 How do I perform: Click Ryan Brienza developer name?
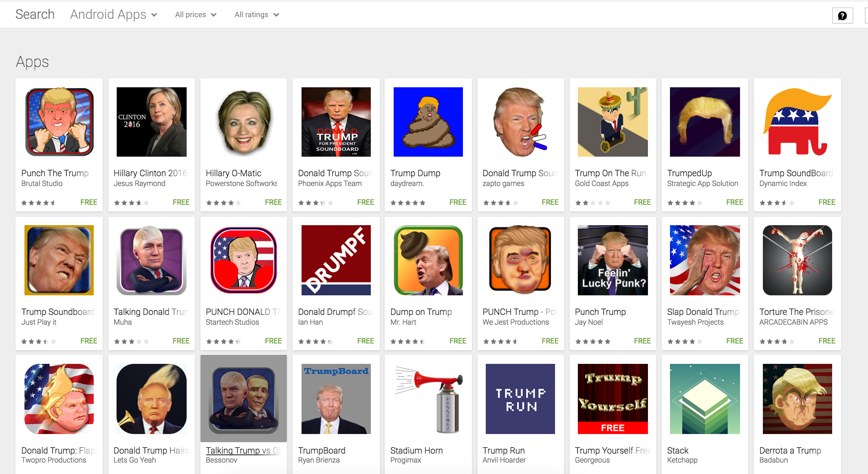coord(319,460)
